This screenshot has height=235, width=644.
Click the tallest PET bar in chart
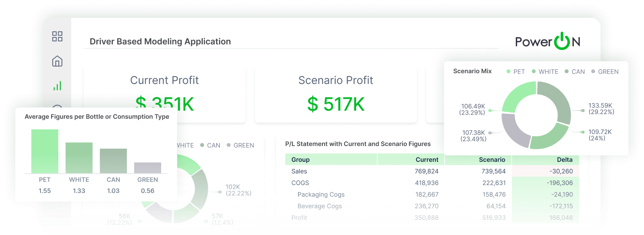point(45,151)
